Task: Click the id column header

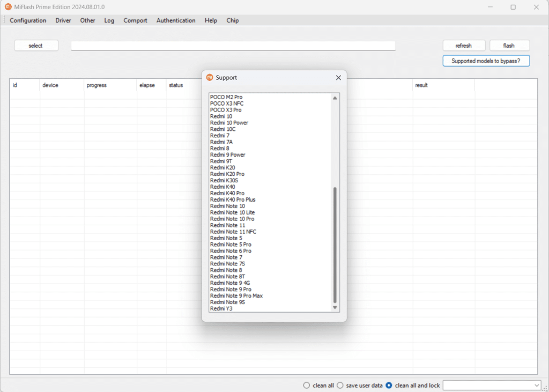Action: (25, 85)
